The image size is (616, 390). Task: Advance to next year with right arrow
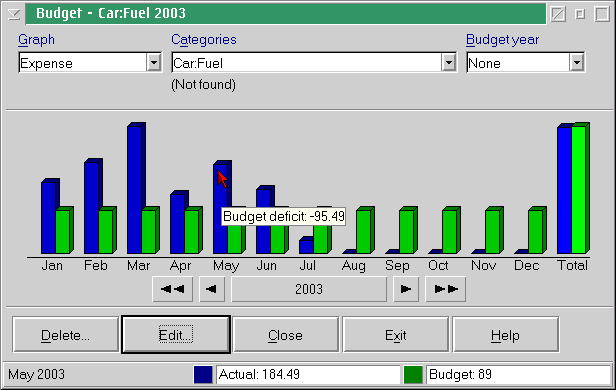pyautogui.click(x=406, y=289)
